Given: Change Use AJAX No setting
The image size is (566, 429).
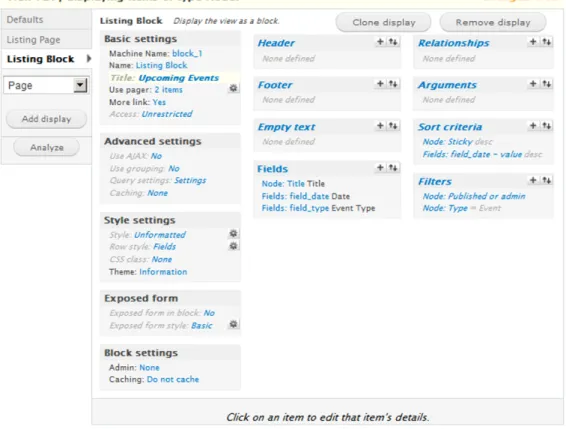Looking at the screenshot, I should [x=156, y=156].
